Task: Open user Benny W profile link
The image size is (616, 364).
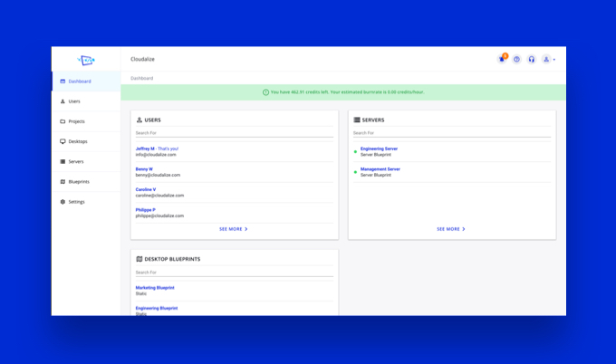Action: 144,169
